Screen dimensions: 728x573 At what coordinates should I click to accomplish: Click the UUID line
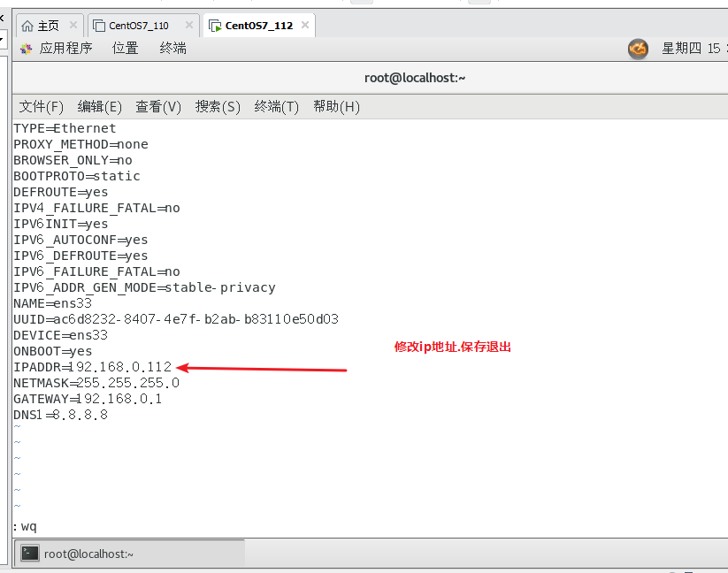[176, 319]
